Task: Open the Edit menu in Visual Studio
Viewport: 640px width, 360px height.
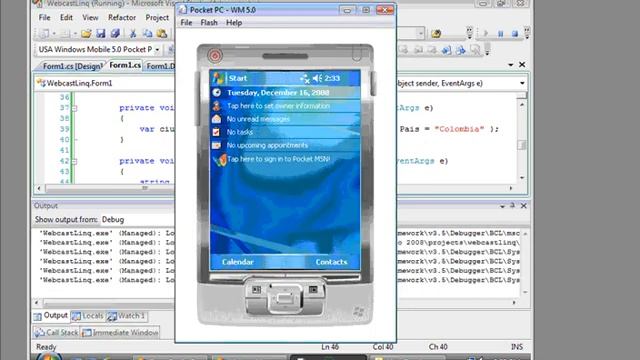Action: (66, 18)
